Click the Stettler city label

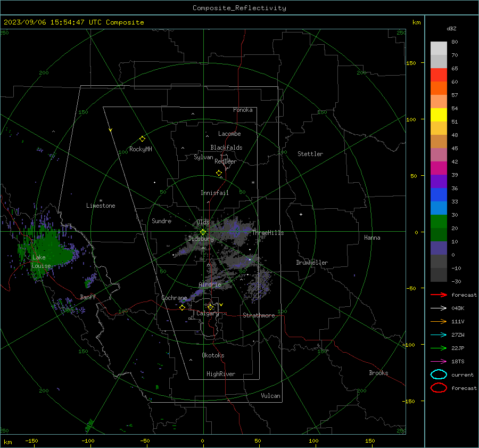click(310, 154)
